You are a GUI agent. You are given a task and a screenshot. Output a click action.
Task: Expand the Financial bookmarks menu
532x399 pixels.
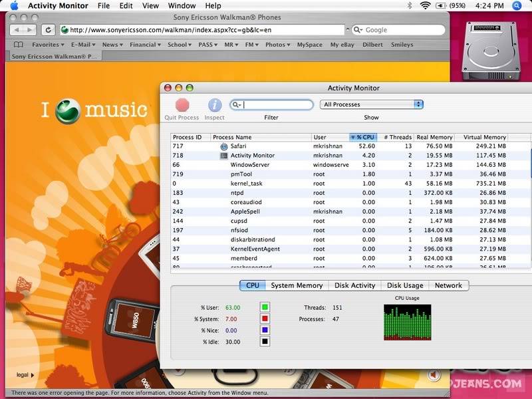click(x=145, y=45)
